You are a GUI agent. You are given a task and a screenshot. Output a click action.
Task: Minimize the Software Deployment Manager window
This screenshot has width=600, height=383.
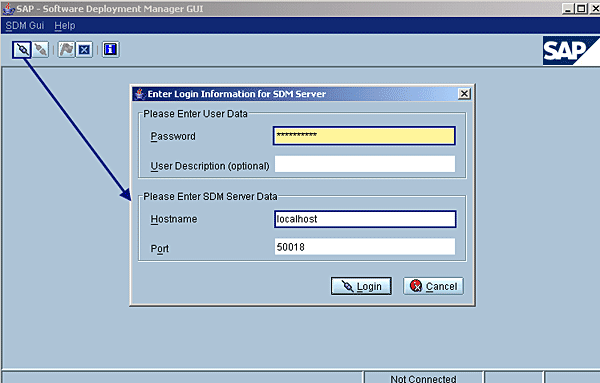tap(568, 8)
